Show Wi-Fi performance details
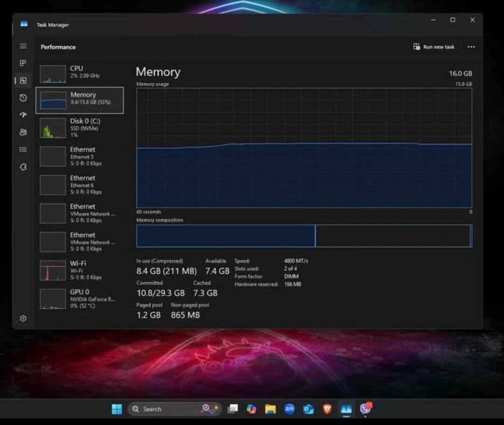Image resolution: width=504 pixels, height=425 pixels. point(79,270)
